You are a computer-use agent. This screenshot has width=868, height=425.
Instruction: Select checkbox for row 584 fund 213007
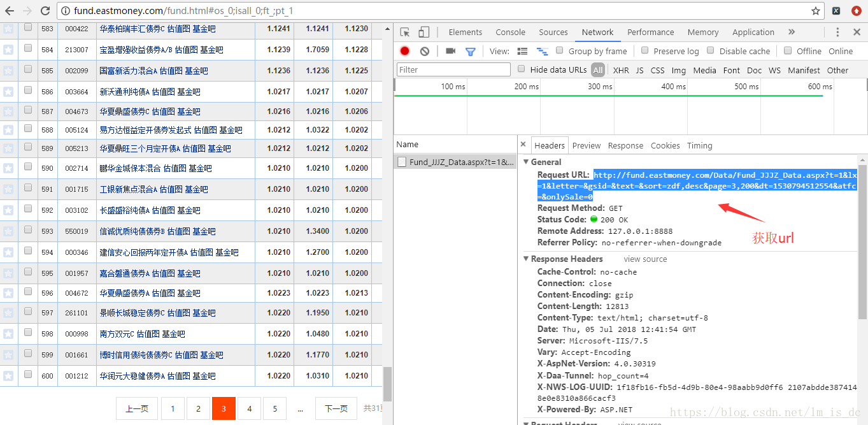(28, 48)
